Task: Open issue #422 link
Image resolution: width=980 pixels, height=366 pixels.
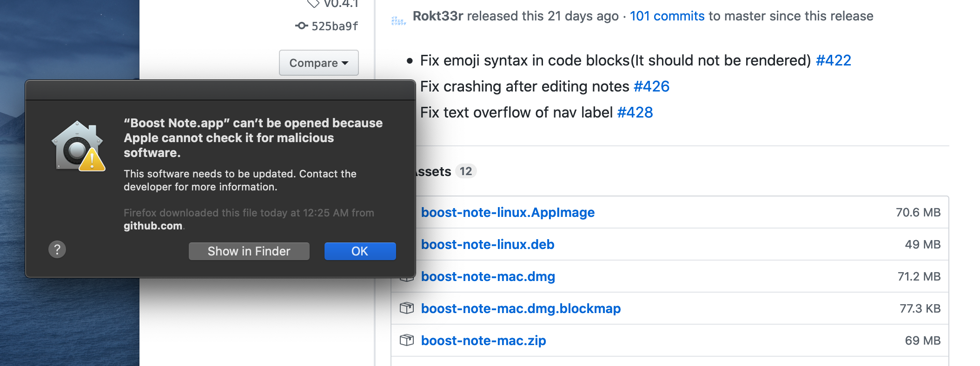Action: [x=834, y=60]
